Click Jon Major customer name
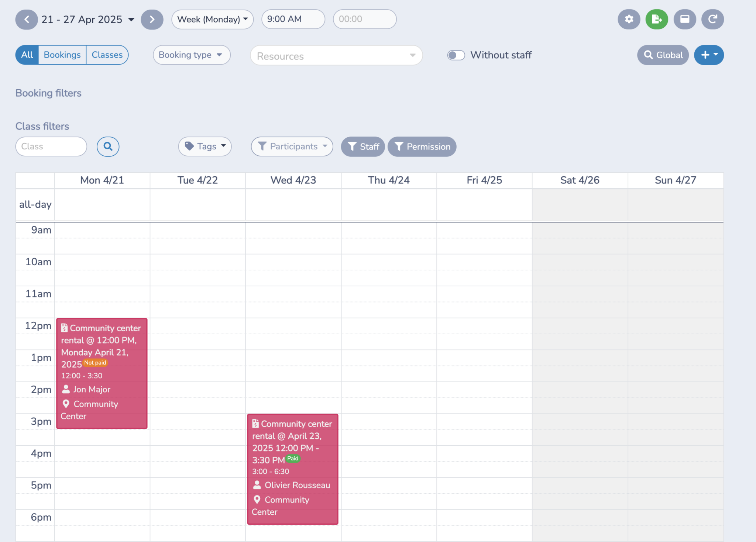Image resolution: width=756 pixels, height=542 pixels. click(x=92, y=389)
